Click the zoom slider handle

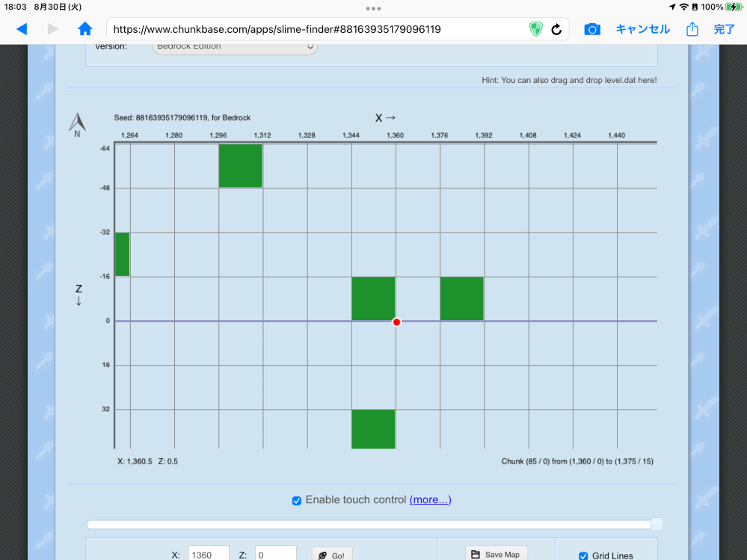(657, 524)
